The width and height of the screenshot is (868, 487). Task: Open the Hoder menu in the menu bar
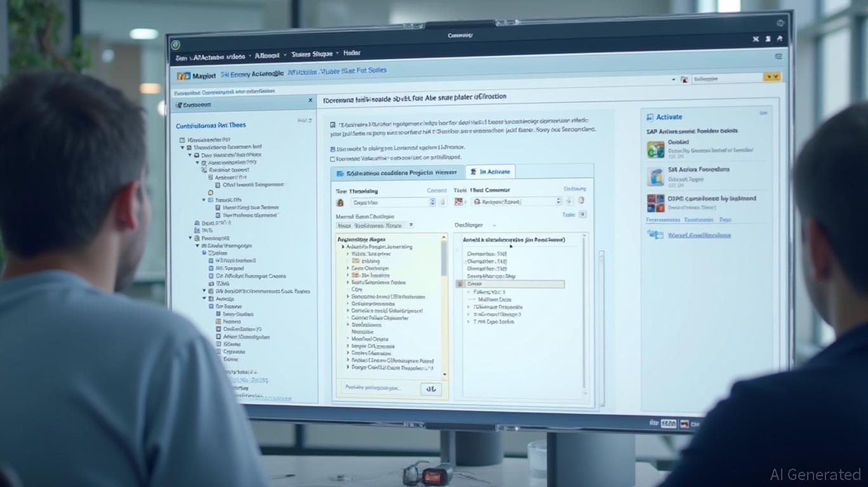(352, 54)
